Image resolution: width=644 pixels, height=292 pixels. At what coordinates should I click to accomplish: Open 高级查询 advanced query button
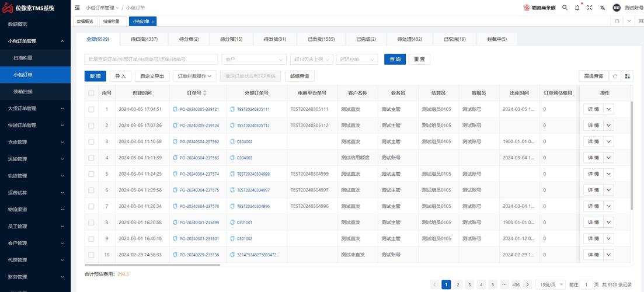[x=593, y=76]
